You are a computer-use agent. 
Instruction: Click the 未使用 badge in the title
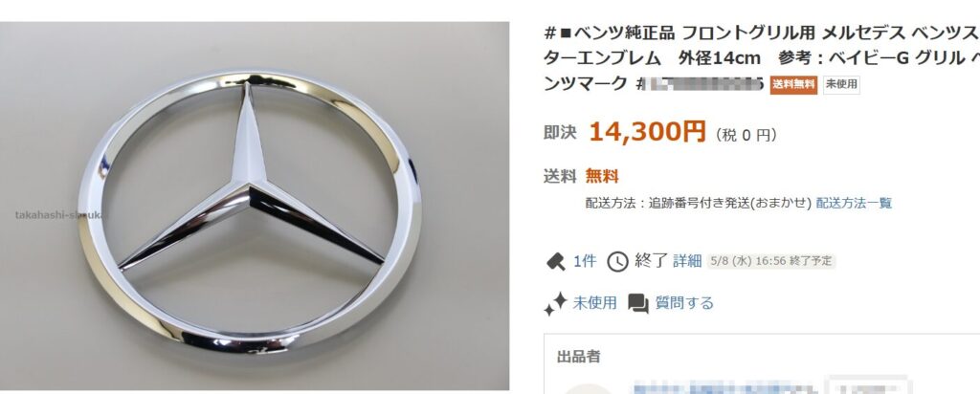coord(841,85)
